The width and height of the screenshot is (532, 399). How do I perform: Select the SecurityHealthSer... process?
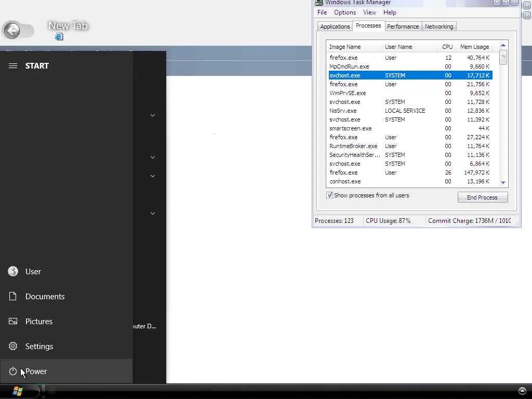point(410,155)
